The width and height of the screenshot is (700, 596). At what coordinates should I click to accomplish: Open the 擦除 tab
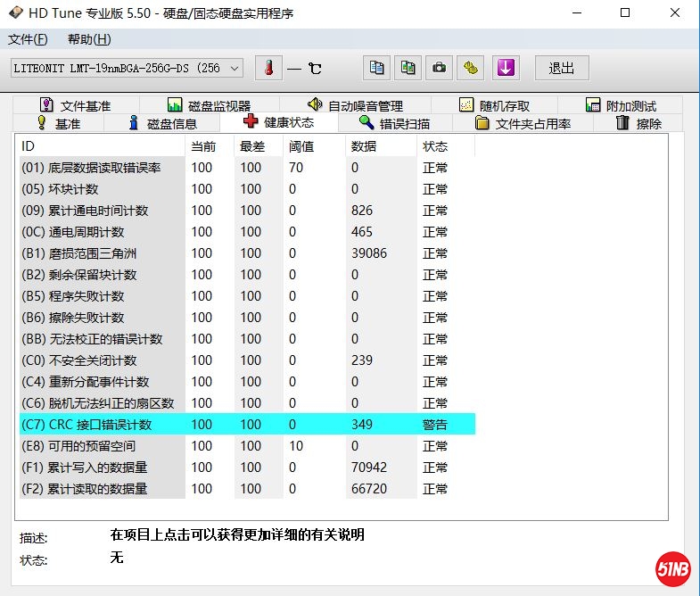coord(638,123)
